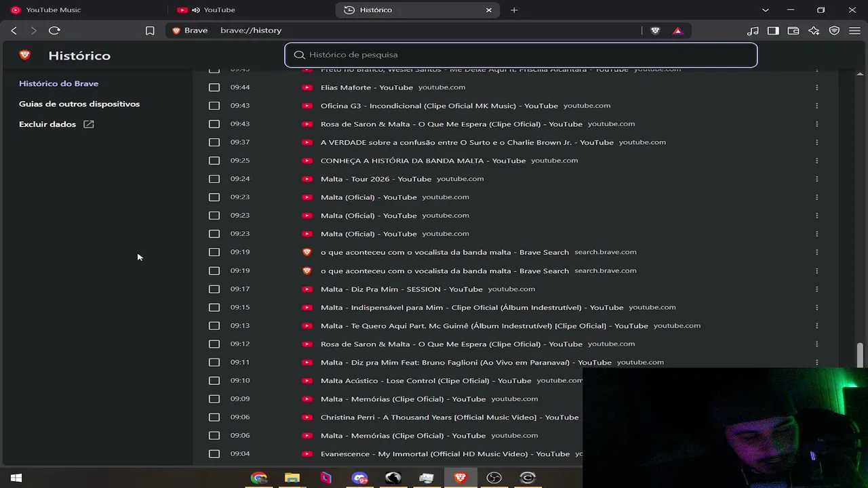Image resolution: width=868 pixels, height=488 pixels.
Task: Check the CONHEÇA A HISTÓRIA DA BANDA MALTA box
Action: (214, 161)
